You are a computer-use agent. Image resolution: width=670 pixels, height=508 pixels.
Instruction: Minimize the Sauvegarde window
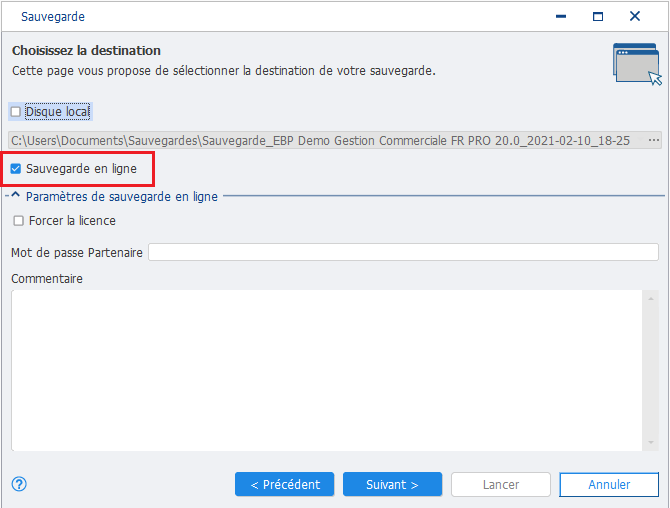561,16
